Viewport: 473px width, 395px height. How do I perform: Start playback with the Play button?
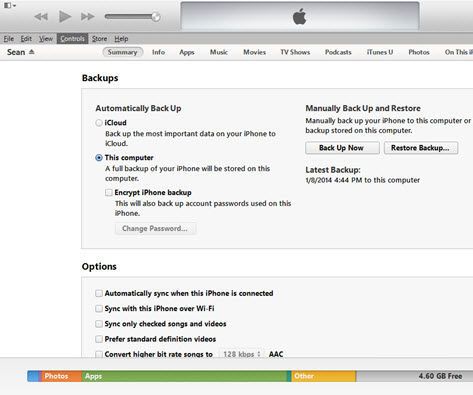[x=65, y=16]
